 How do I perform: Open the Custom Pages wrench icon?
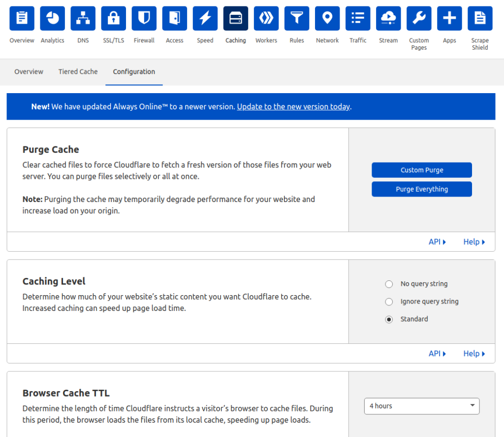click(419, 18)
